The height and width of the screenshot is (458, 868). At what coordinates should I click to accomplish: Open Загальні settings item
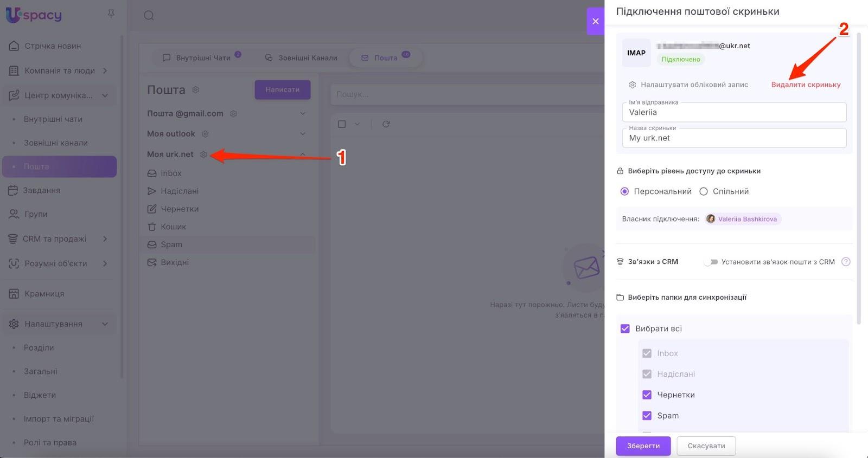click(41, 372)
